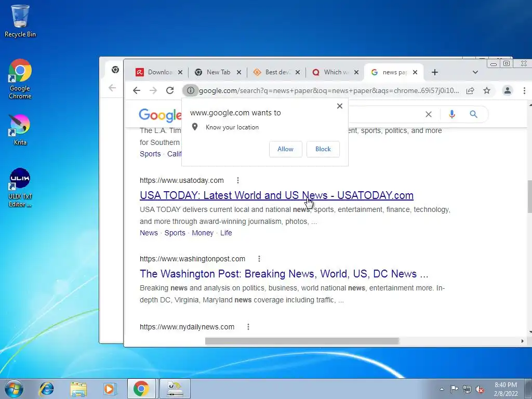Open the ULIX TxT Editor desktop shortcut
532x399 pixels.
[20, 188]
